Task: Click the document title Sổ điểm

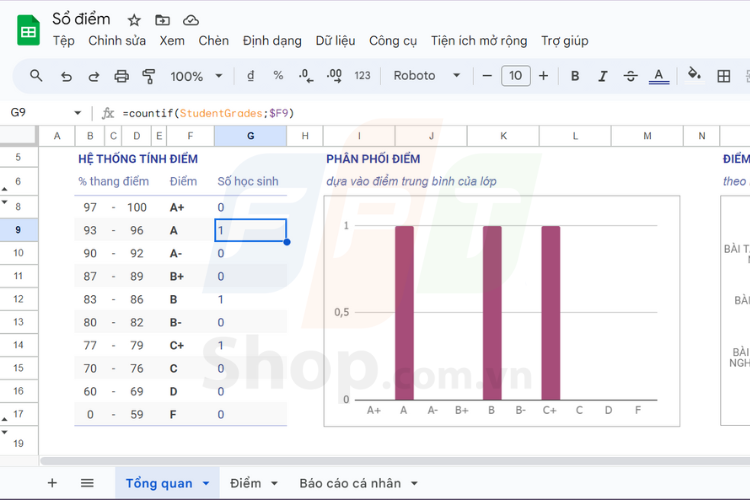Action: tap(81, 19)
